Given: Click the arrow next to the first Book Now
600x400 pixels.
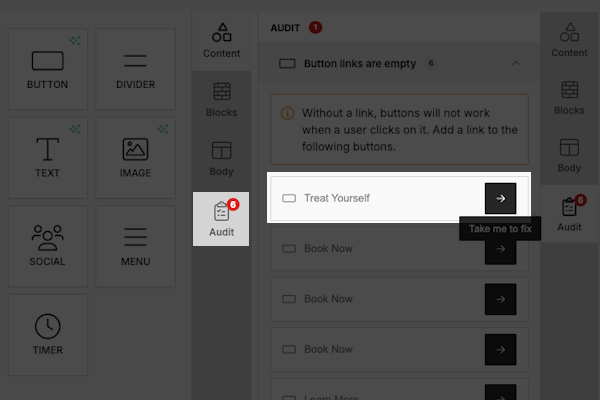Looking at the screenshot, I should (x=500, y=250).
